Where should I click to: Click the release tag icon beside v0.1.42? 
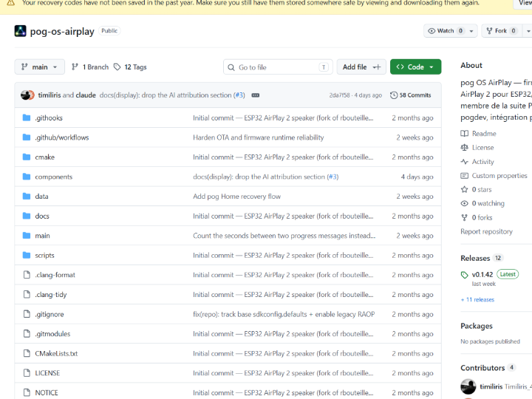[x=464, y=275]
